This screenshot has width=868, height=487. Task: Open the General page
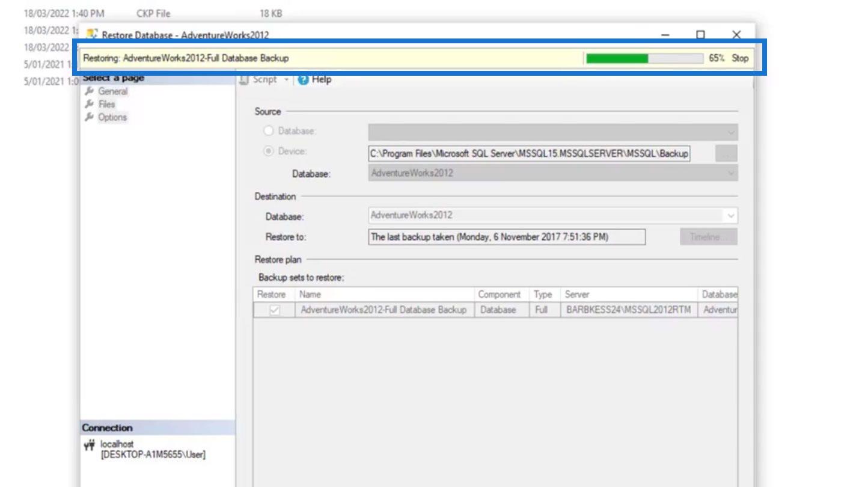pos(113,91)
